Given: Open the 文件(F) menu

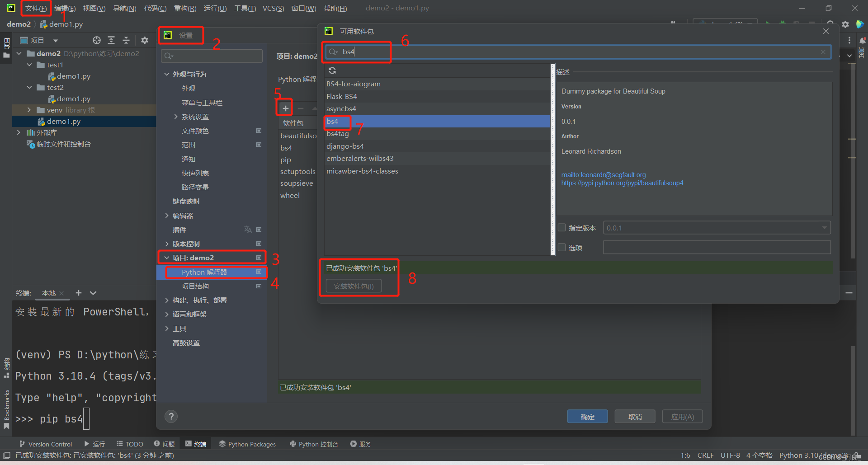Looking at the screenshot, I should pos(36,8).
